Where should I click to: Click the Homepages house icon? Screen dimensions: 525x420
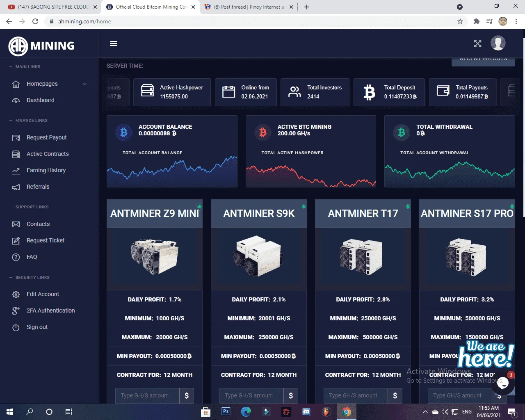coord(16,84)
